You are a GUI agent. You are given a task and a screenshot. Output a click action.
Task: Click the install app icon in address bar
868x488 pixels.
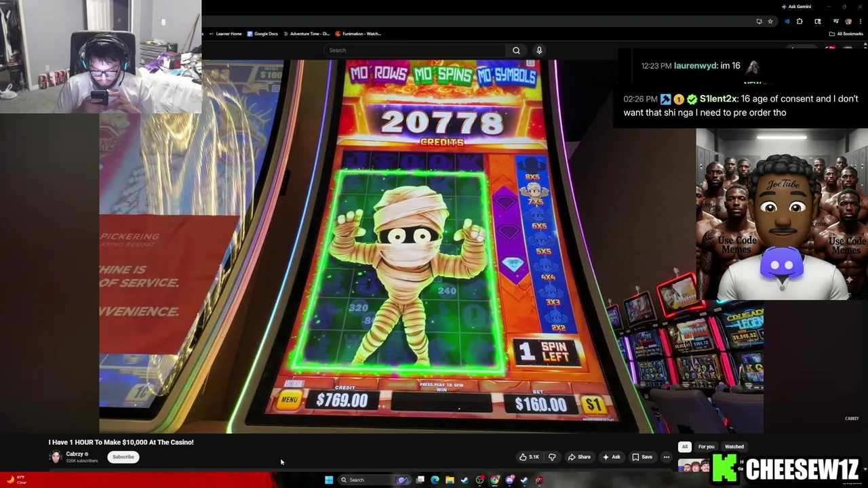(759, 21)
